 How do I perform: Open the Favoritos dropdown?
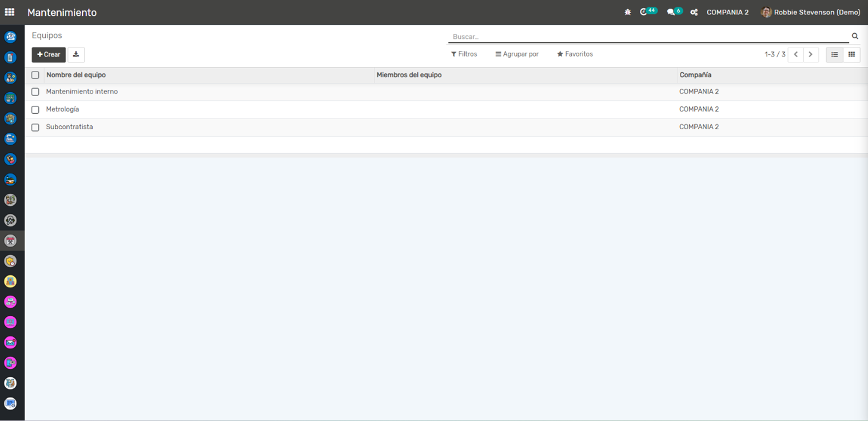(x=575, y=54)
